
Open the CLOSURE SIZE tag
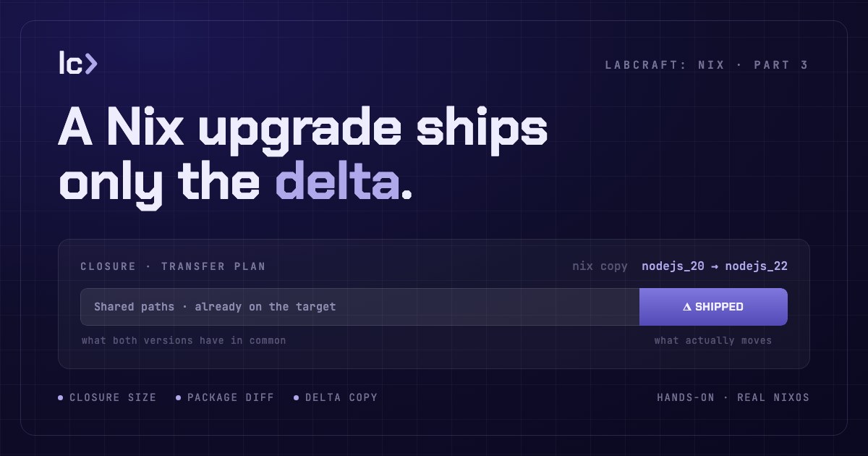click(x=107, y=397)
